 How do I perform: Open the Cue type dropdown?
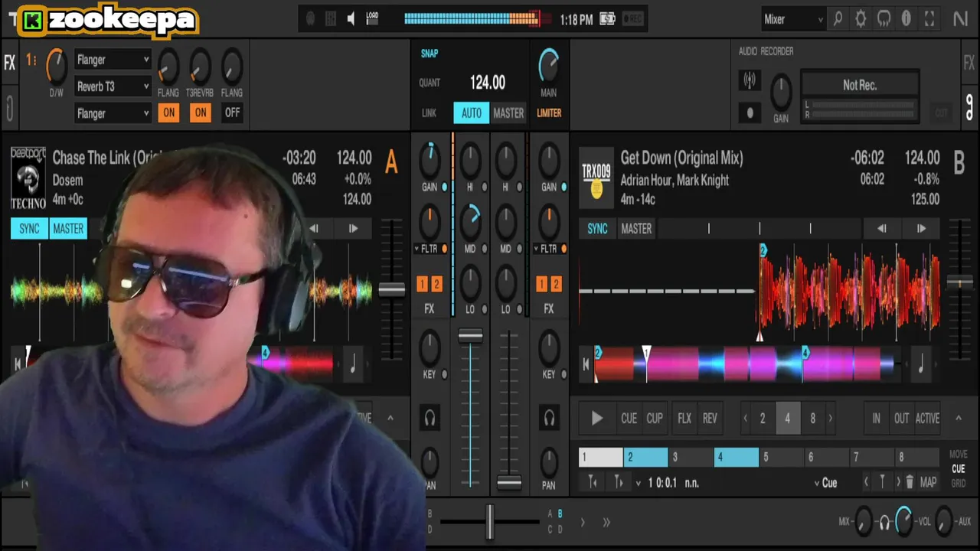coord(825,483)
